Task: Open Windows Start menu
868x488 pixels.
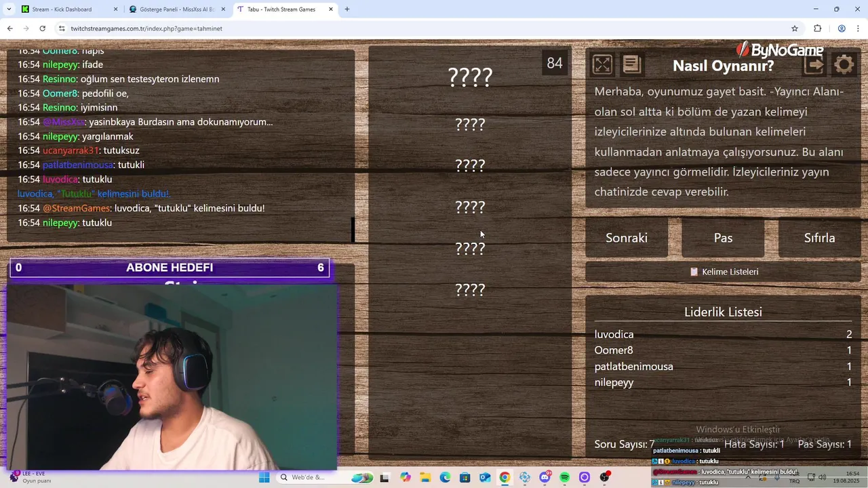Action: [x=264, y=478]
